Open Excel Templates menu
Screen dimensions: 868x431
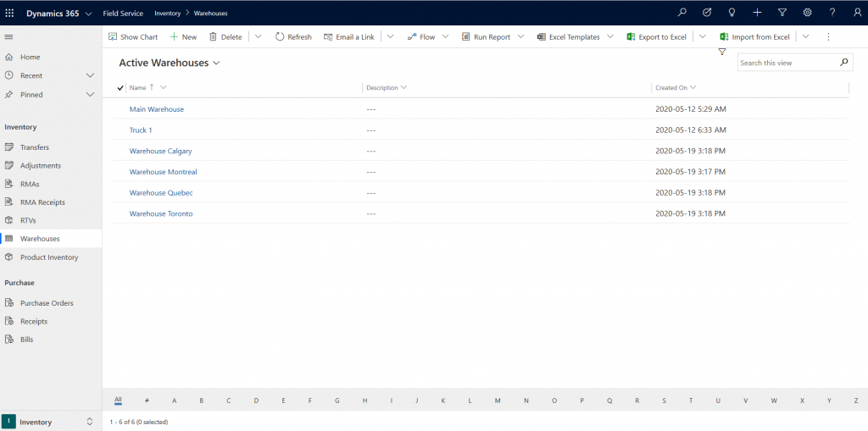click(569, 37)
